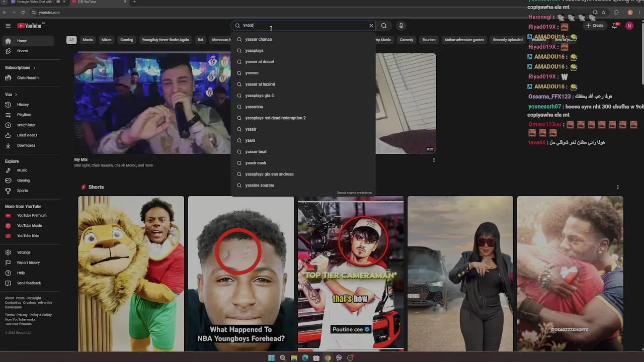Viewport: 644px width, 362px height.
Task: Choose suggestion 'yassplays'
Action: coord(303,50)
